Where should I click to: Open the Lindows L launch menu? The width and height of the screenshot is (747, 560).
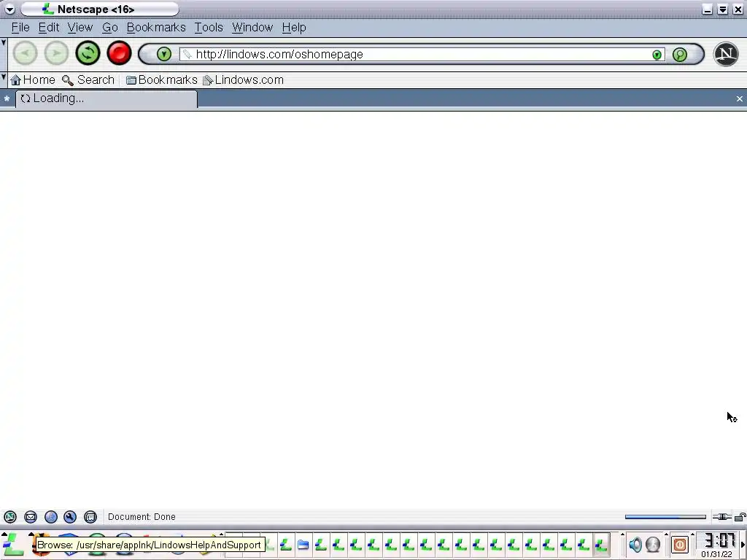click(13, 544)
